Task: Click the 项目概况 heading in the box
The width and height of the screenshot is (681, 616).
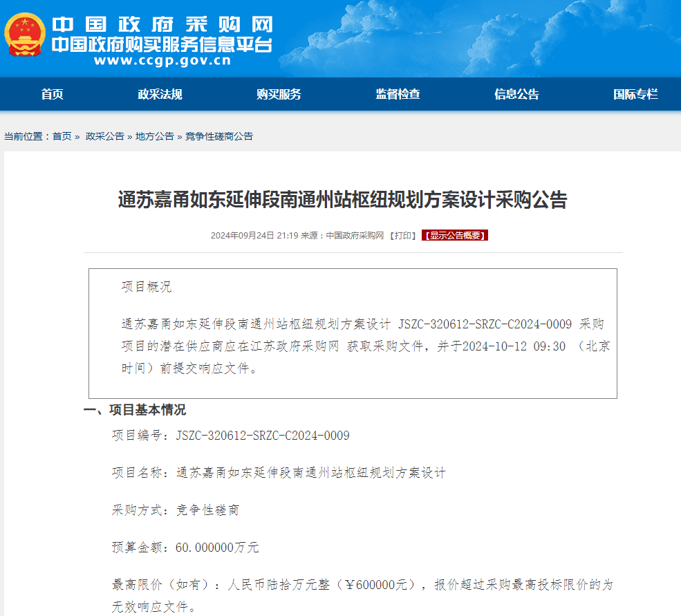Action: pyautogui.click(x=147, y=287)
